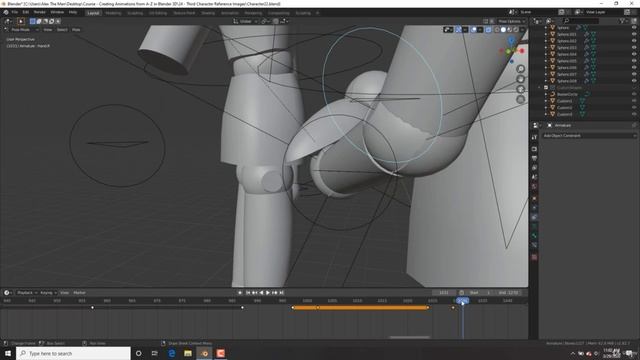Open the Edit menu
Screen dimensions: 640x360
coord(26,12)
